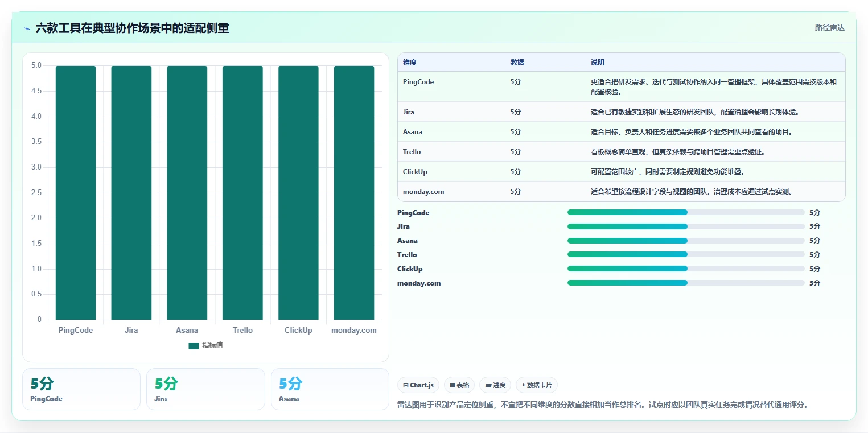Click the monday.com progress bar
This screenshot has height=433, width=868.
[686, 283]
